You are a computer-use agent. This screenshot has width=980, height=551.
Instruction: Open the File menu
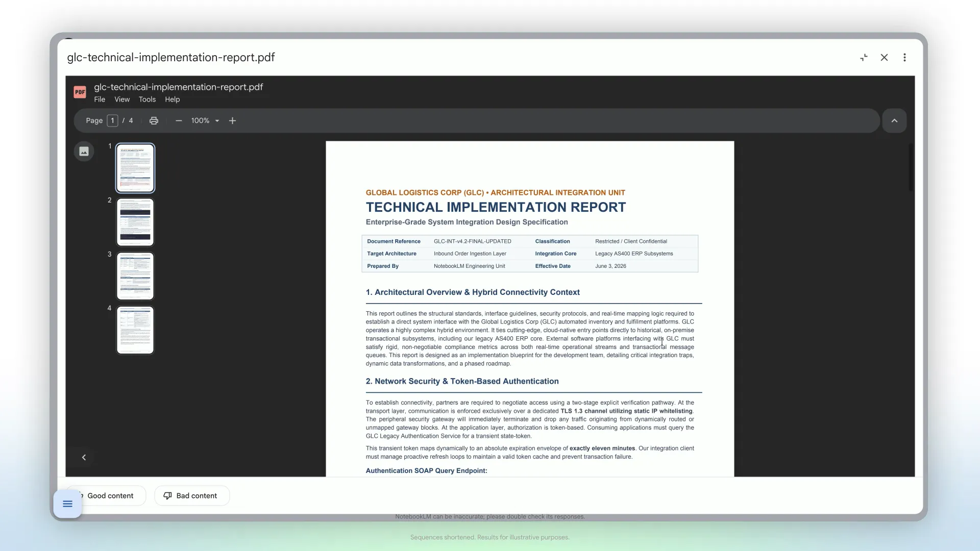pyautogui.click(x=100, y=99)
